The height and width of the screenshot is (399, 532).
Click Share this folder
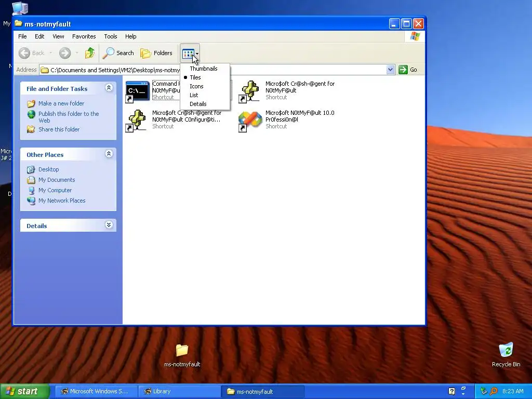tap(59, 129)
